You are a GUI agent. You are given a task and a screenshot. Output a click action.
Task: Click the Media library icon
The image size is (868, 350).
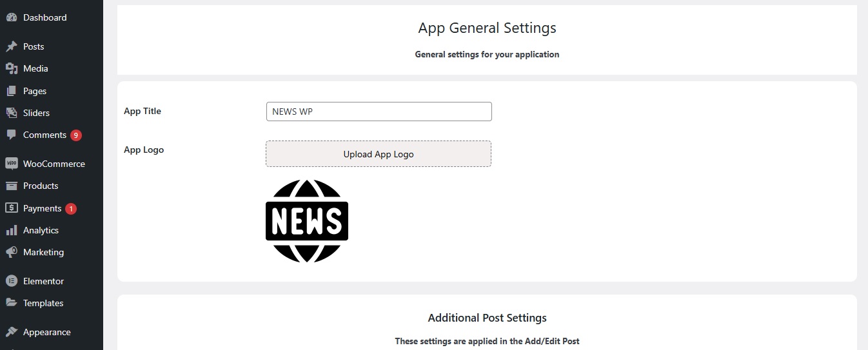[11, 68]
